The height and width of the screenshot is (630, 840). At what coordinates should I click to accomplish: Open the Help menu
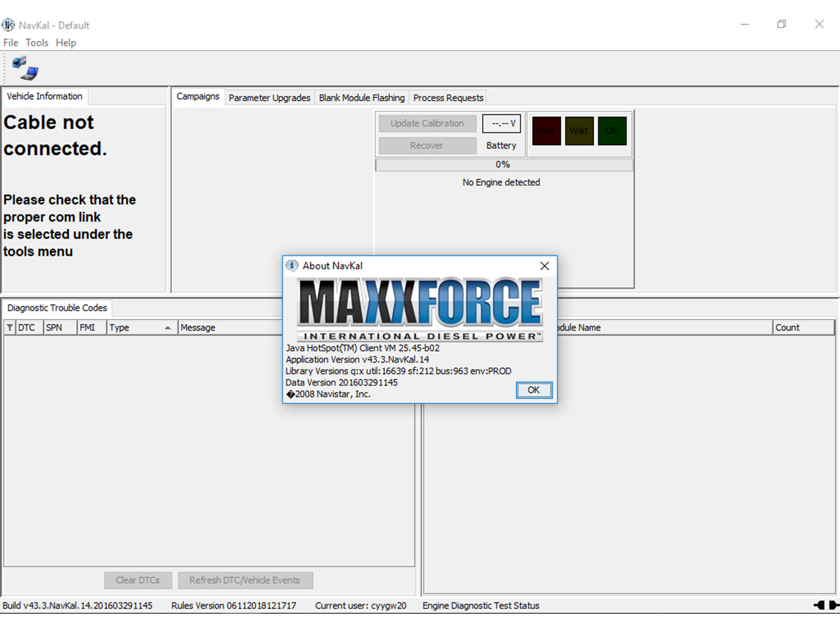[x=66, y=43]
